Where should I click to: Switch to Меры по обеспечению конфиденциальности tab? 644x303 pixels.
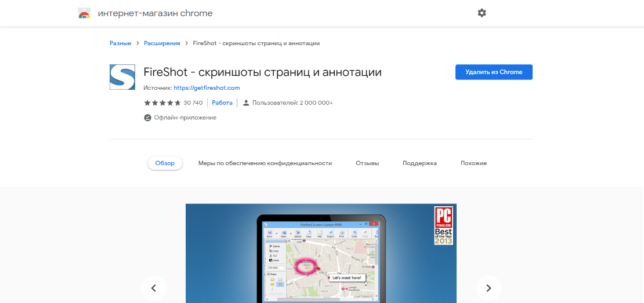click(x=265, y=163)
